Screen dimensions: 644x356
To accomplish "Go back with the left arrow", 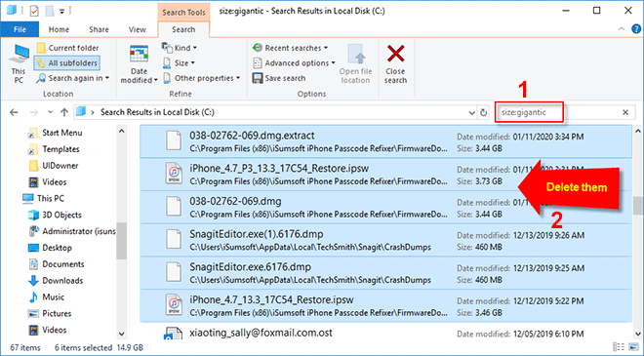I will pos(14,112).
